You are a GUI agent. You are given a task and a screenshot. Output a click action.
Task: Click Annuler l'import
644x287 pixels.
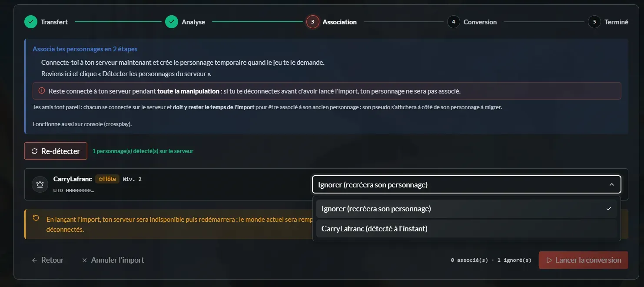113,260
